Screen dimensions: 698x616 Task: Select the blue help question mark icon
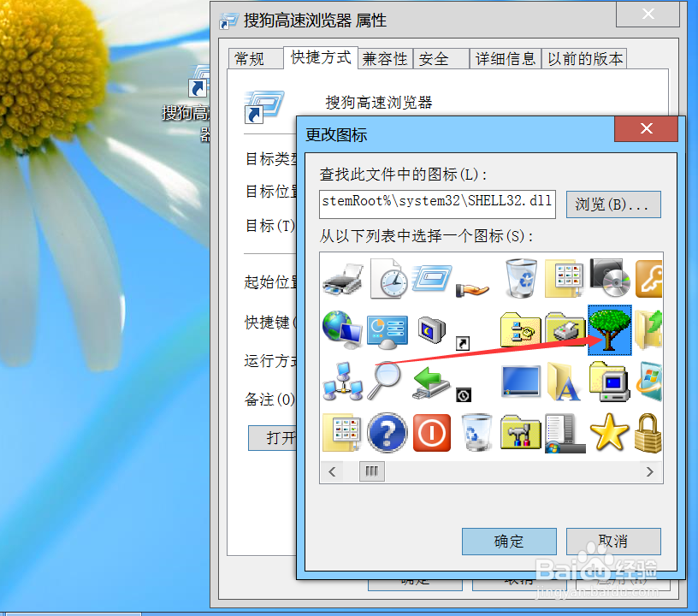click(x=387, y=433)
